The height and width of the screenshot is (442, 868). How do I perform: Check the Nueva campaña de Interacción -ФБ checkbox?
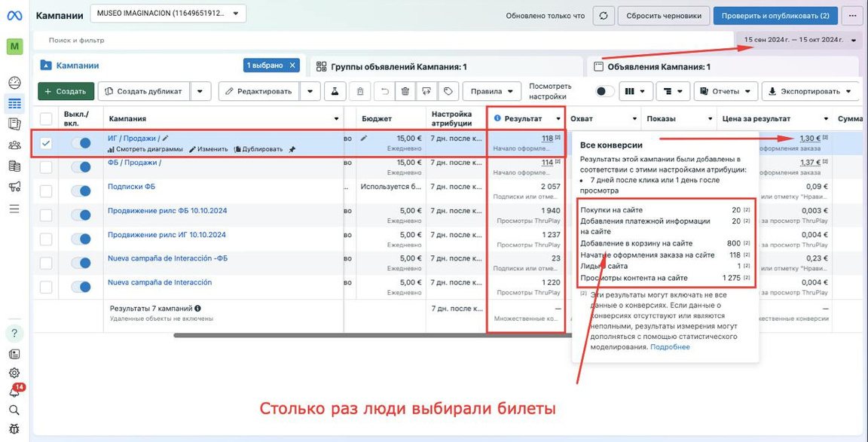[46, 264]
